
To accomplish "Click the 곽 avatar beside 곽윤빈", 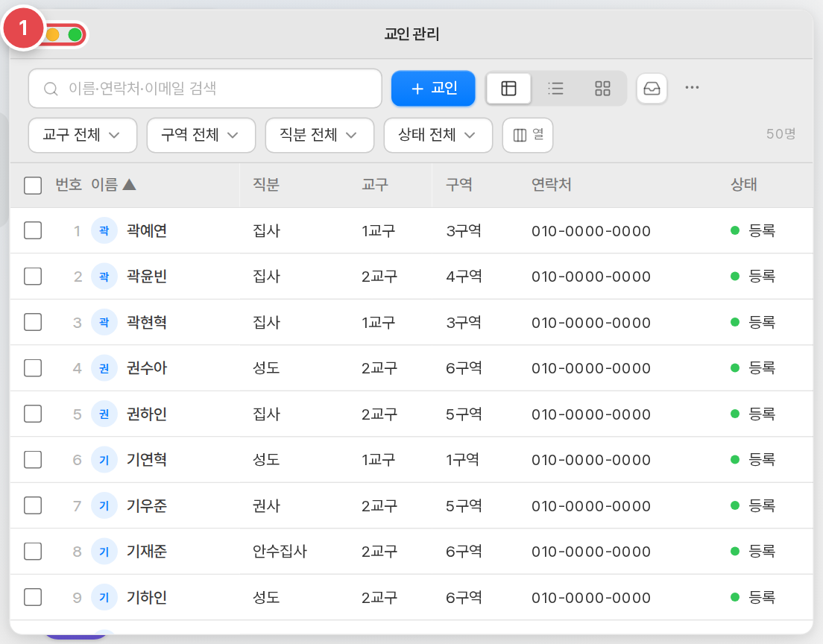I will pos(104,276).
